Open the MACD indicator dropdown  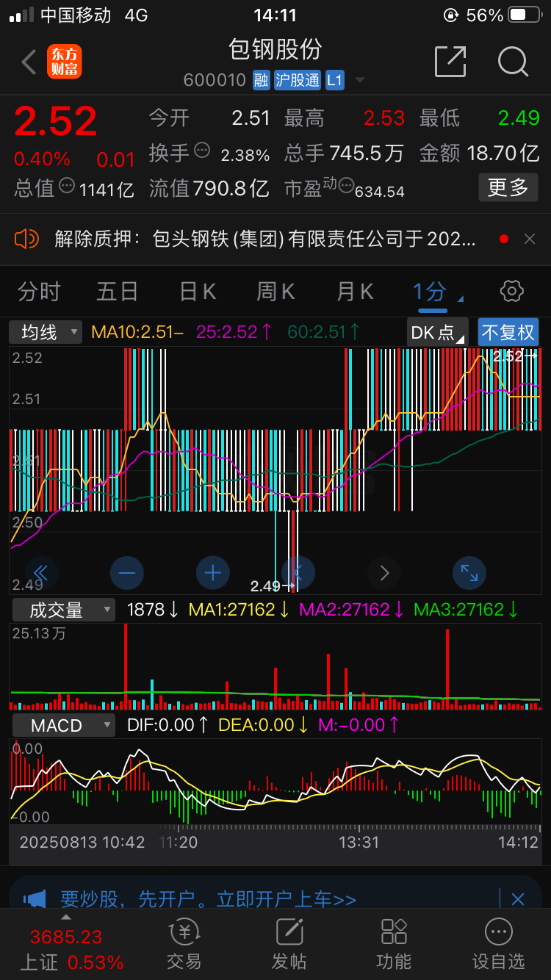63,725
